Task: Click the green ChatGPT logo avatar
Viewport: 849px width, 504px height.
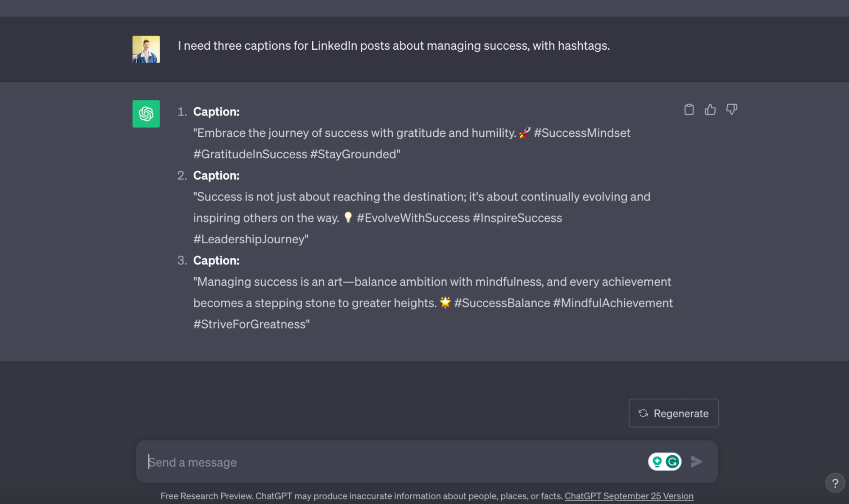Action: [x=146, y=114]
